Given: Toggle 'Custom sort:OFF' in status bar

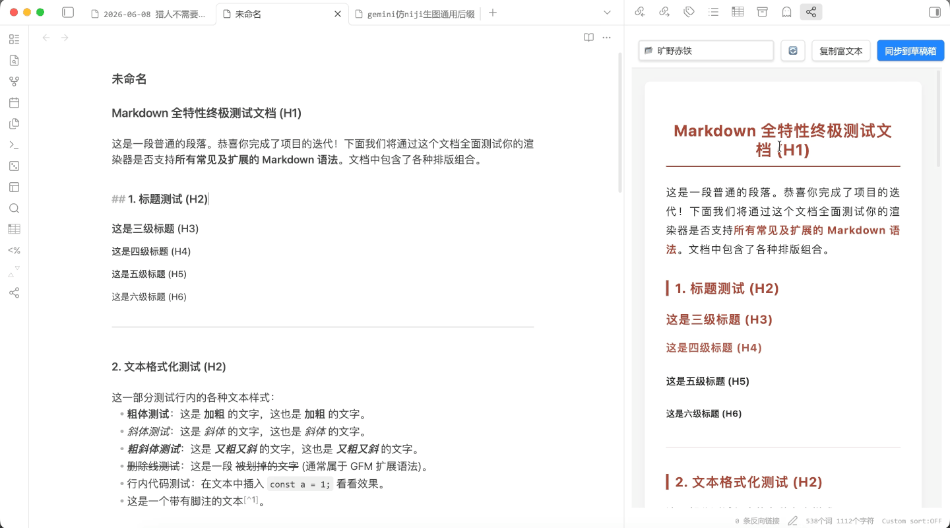Looking at the screenshot, I should 911,521.
